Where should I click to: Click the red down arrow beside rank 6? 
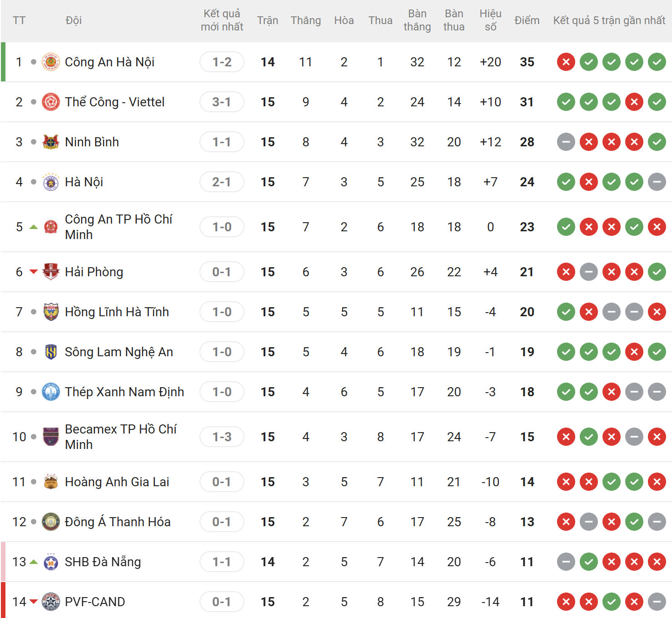33,272
